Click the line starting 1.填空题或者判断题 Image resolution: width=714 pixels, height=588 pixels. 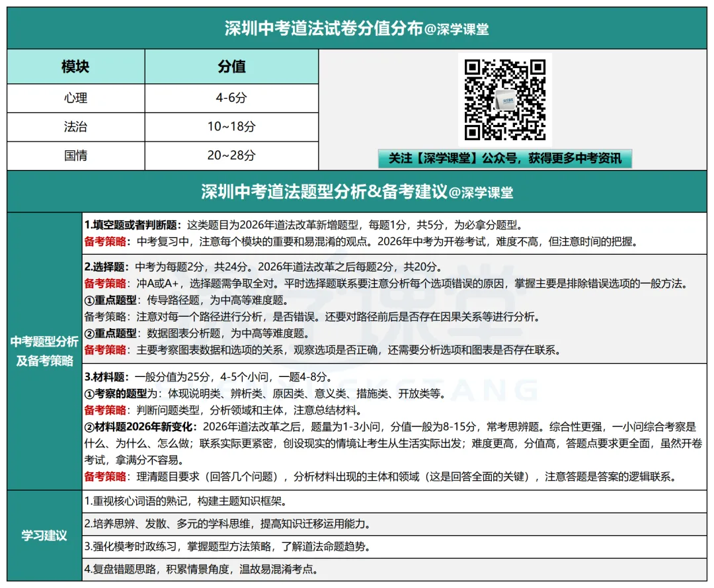303,225
